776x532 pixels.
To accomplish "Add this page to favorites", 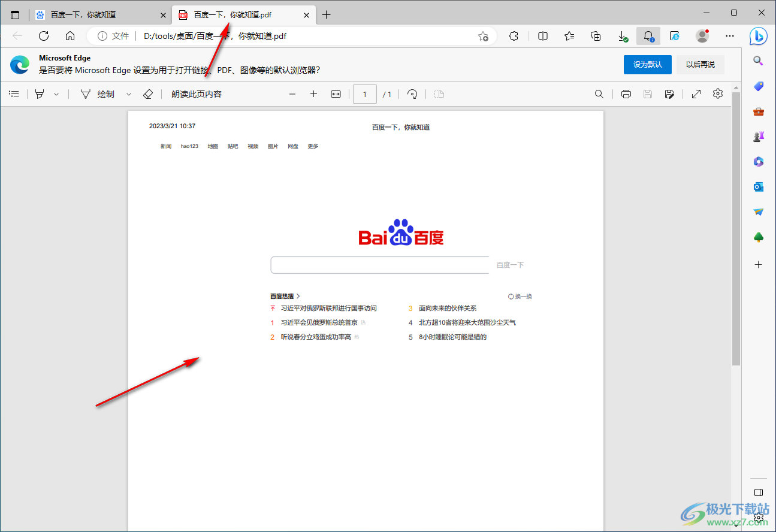I will [483, 36].
